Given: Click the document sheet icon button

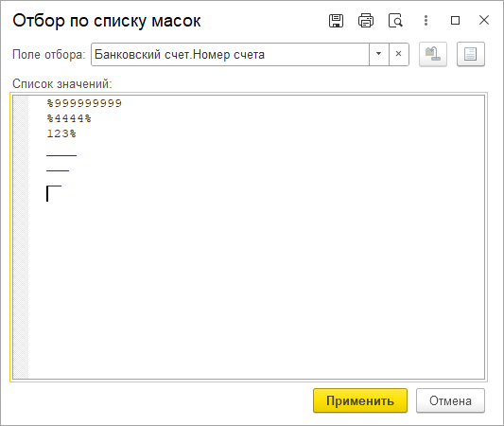Looking at the screenshot, I should [x=471, y=54].
